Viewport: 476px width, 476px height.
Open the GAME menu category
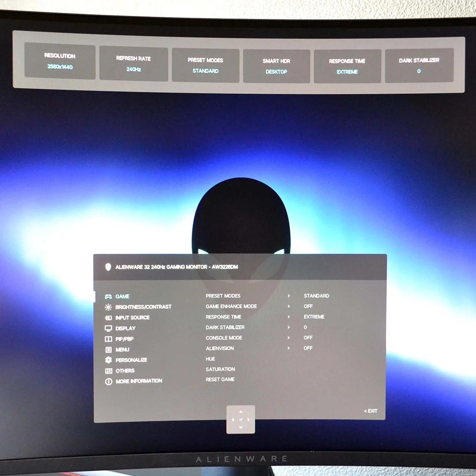click(123, 296)
